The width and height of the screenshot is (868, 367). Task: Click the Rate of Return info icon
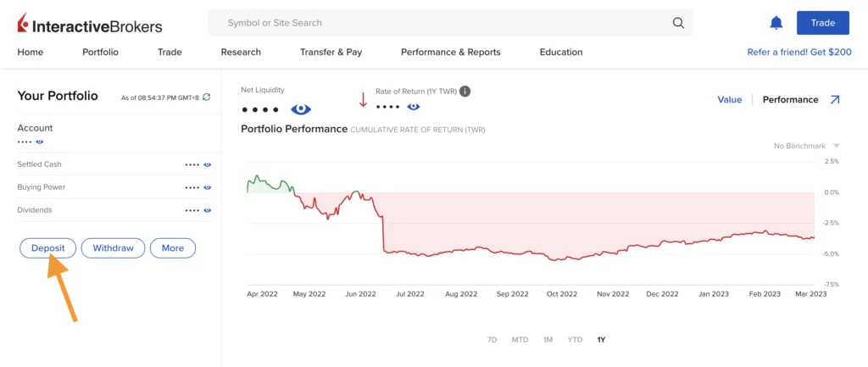(x=465, y=91)
